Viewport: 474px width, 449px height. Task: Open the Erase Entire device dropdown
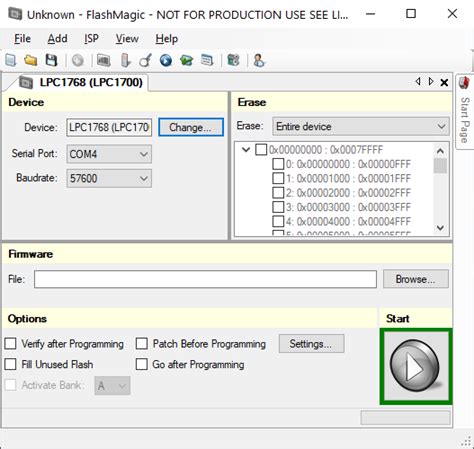361,126
